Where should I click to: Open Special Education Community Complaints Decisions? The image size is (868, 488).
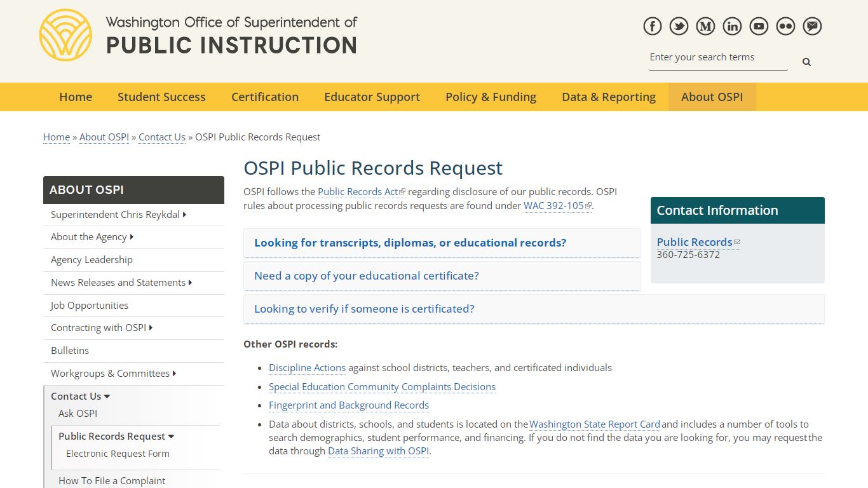(382, 386)
